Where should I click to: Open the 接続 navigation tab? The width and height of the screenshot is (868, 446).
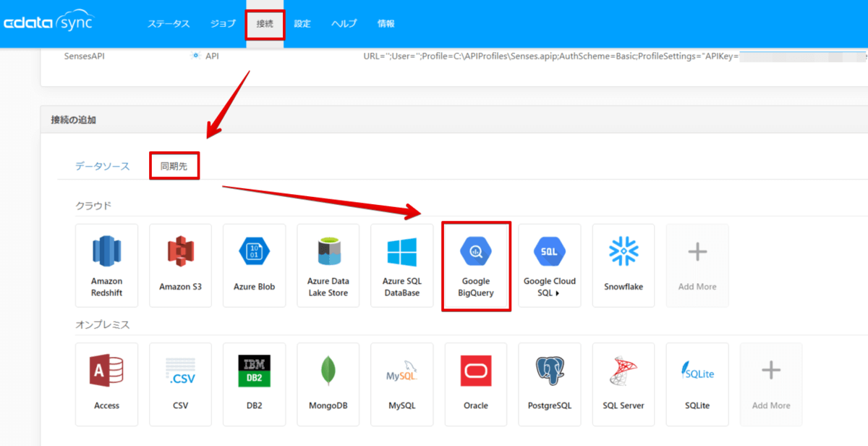click(x=265, y=24)
